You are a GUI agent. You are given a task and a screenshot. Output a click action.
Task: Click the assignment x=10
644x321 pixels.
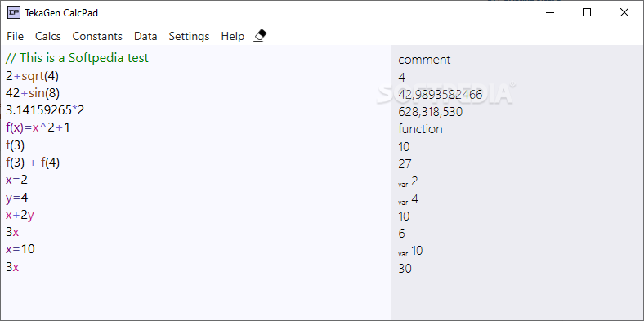[x=20, y=249]
